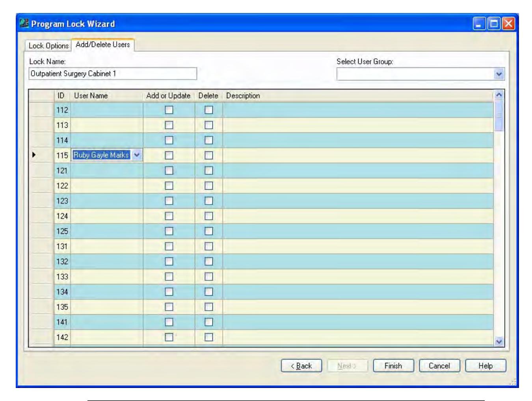Expand the User Name dropdown for ID 115
Image resolution: width=532 pixels, height=401 pixels.
point(137,155)
